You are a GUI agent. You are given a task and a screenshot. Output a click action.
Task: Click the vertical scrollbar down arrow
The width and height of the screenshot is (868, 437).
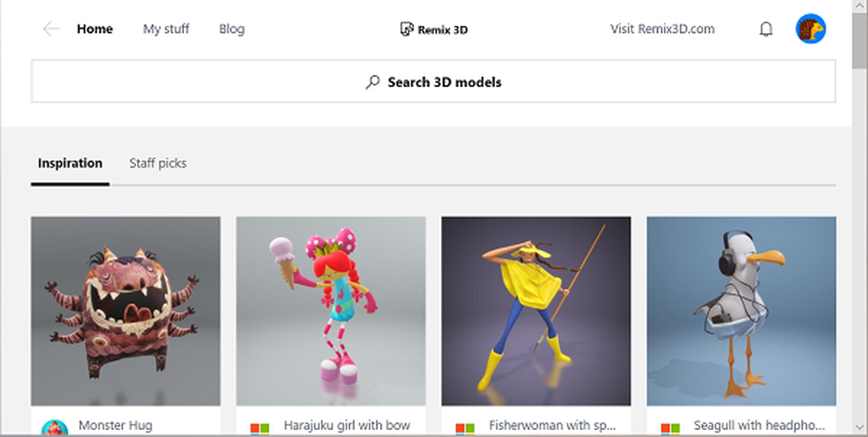point(859,427)
